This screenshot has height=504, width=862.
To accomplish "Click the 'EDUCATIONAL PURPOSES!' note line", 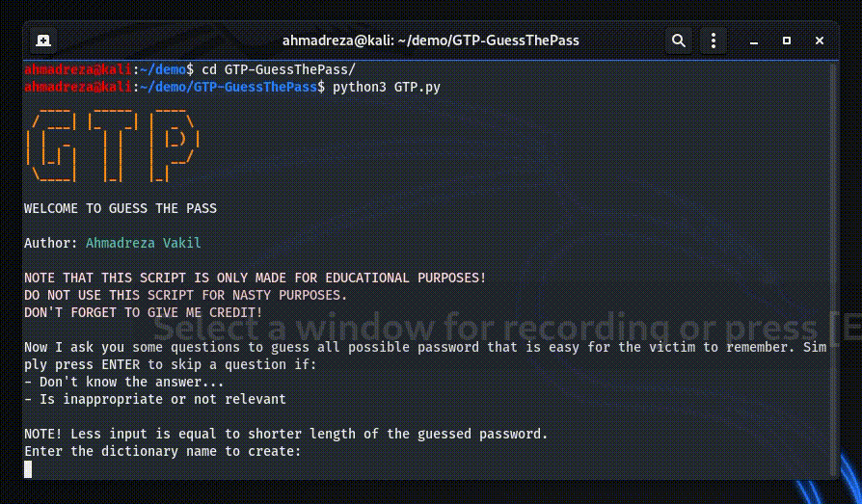I will 256,279.
